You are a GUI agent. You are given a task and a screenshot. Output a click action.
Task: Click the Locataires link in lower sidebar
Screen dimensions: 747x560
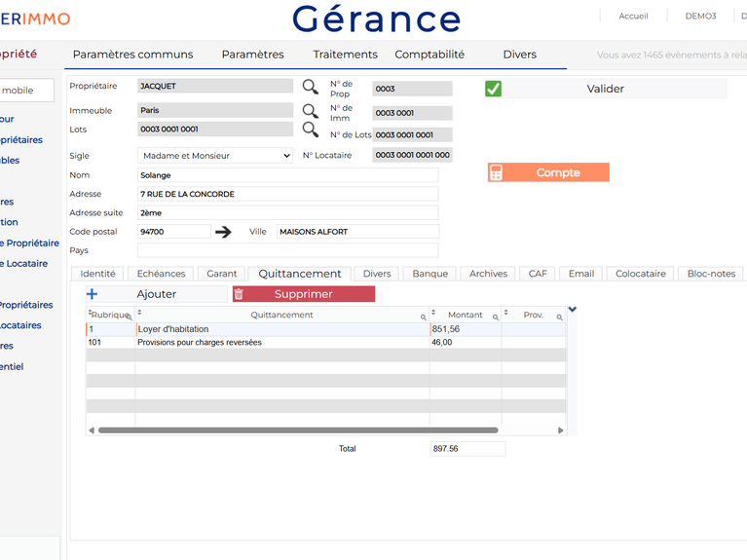click(x=20, y=325)
